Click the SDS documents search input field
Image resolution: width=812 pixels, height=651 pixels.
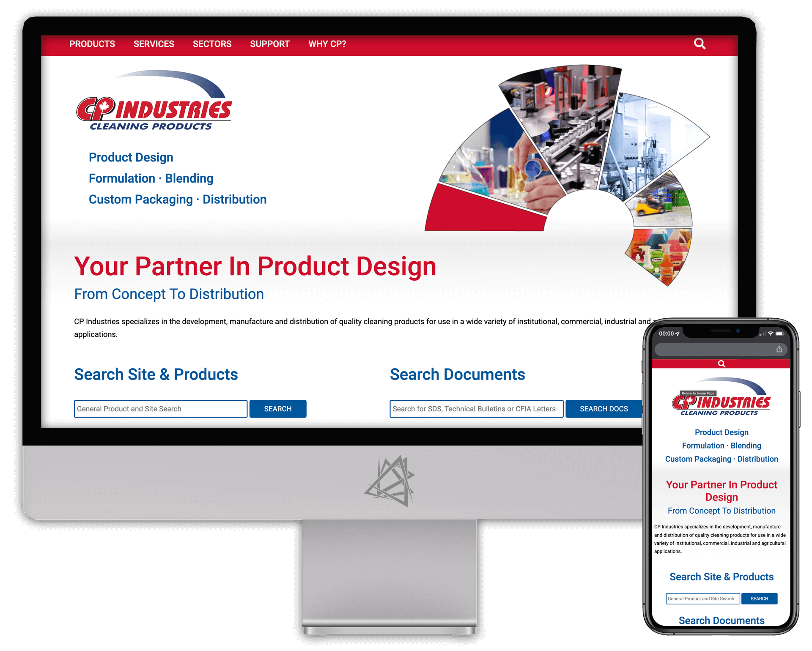476,408
